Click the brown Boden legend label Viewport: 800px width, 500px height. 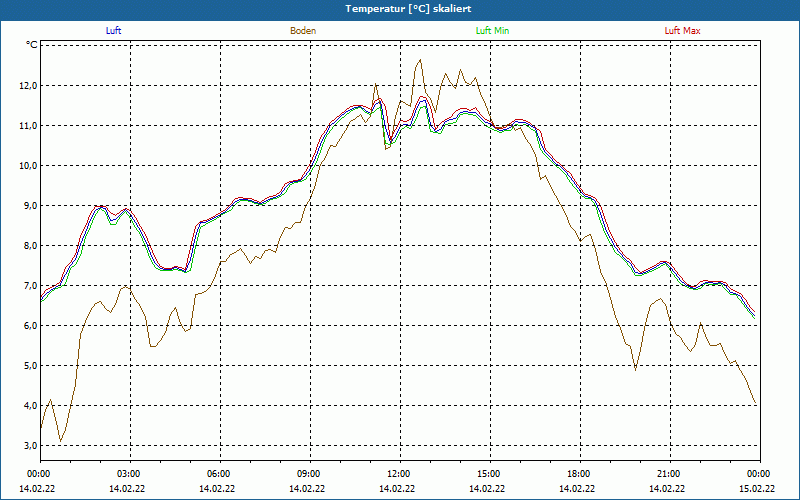click(303, 31)
